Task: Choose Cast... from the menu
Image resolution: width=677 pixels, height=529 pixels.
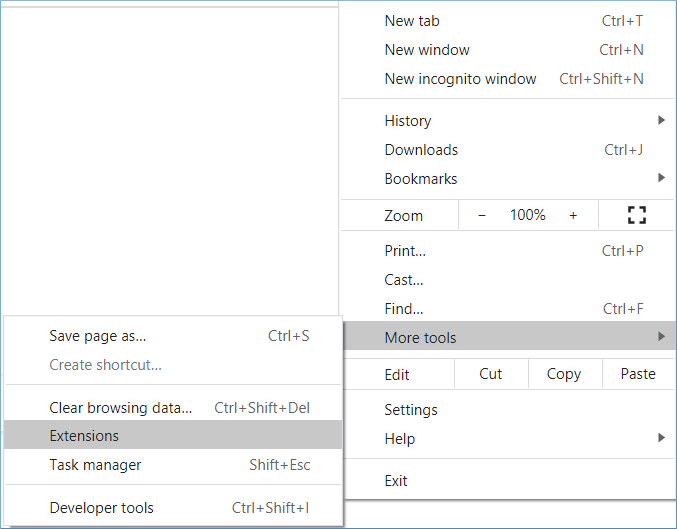Action: (x=508, y=280)
